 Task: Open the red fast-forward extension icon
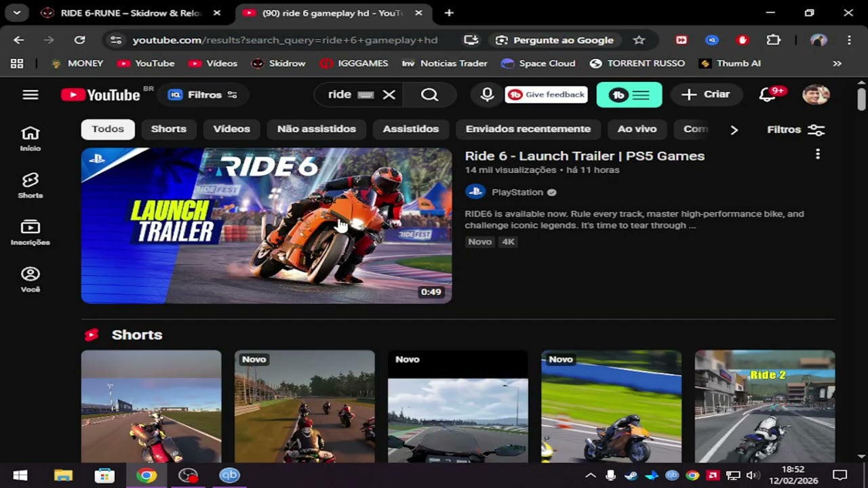(682, 40)
